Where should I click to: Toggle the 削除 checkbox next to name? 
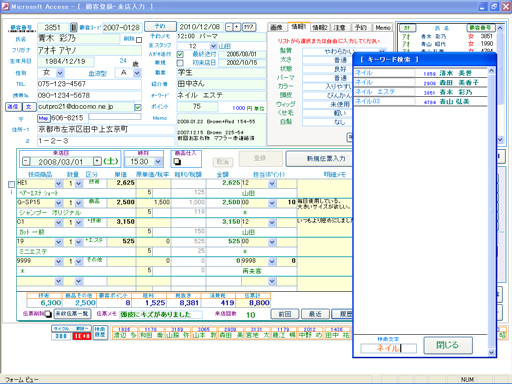coord(139,40)
